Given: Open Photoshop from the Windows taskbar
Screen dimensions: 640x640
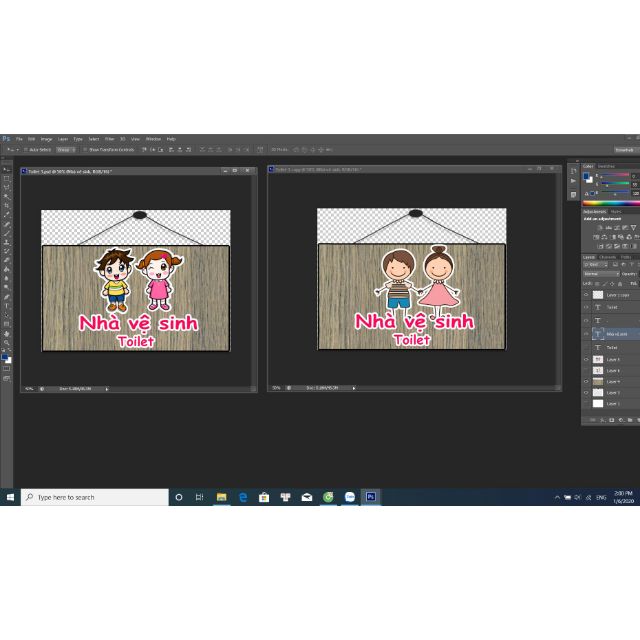Looking at the screenshot, I should [x=371, y=496].
